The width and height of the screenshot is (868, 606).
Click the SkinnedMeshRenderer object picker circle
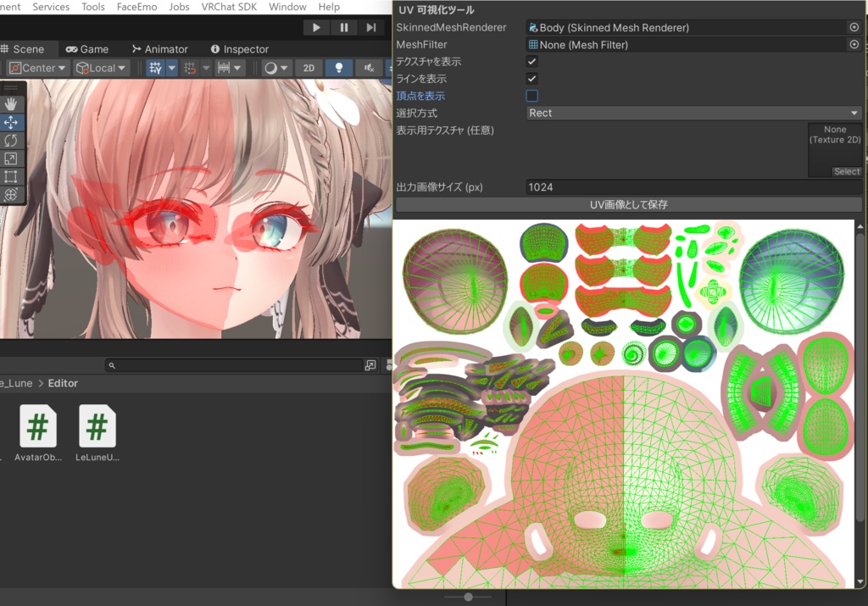(x=854, y=27)
